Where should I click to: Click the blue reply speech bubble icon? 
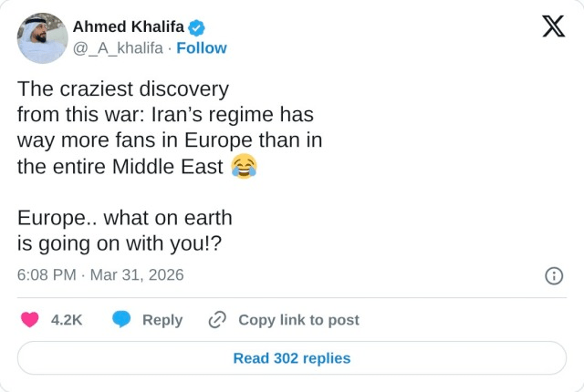[x=122, y=320]
